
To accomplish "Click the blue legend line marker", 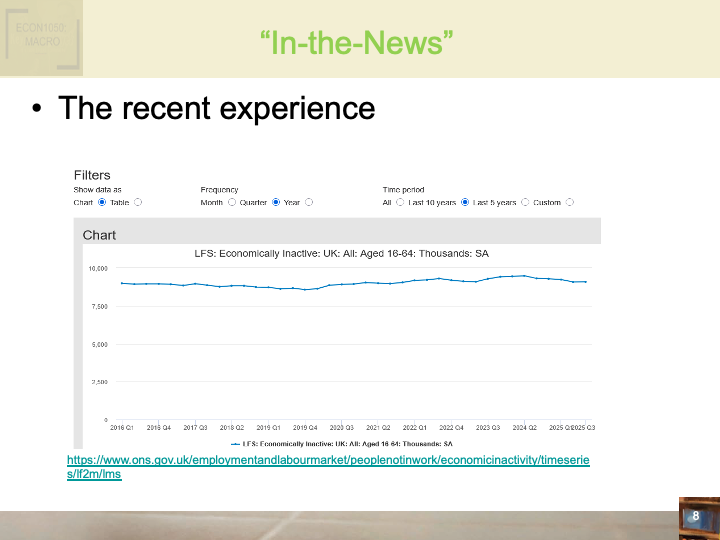I will click(236, 442).
